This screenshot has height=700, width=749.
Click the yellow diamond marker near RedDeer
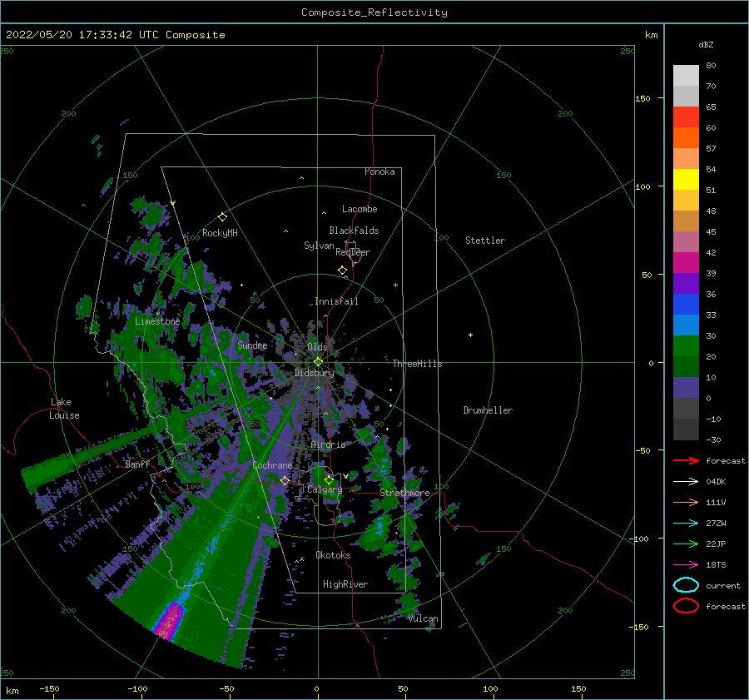click(342, 271)
